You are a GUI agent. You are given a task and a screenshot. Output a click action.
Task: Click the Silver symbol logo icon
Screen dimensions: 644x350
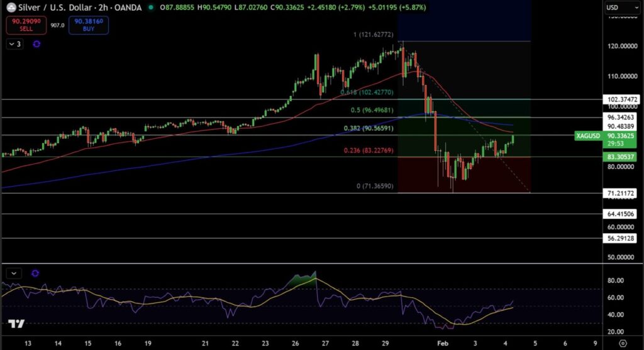click(11, 8)
